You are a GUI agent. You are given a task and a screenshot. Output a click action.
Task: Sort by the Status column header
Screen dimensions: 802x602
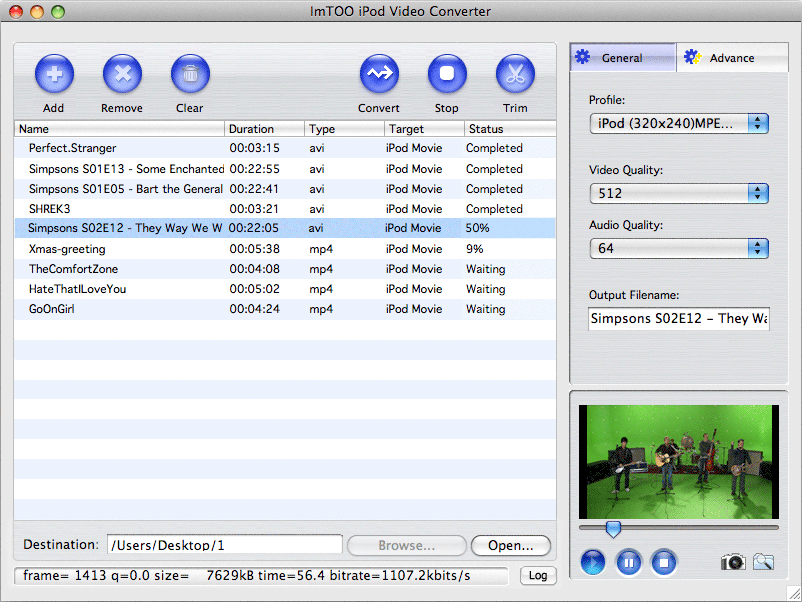point(510,129)
